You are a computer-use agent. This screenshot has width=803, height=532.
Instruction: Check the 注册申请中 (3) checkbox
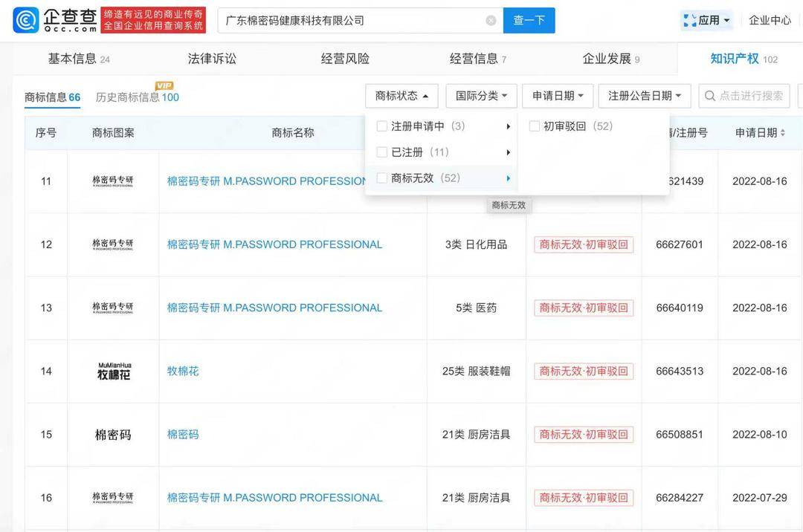pos(381,126)
